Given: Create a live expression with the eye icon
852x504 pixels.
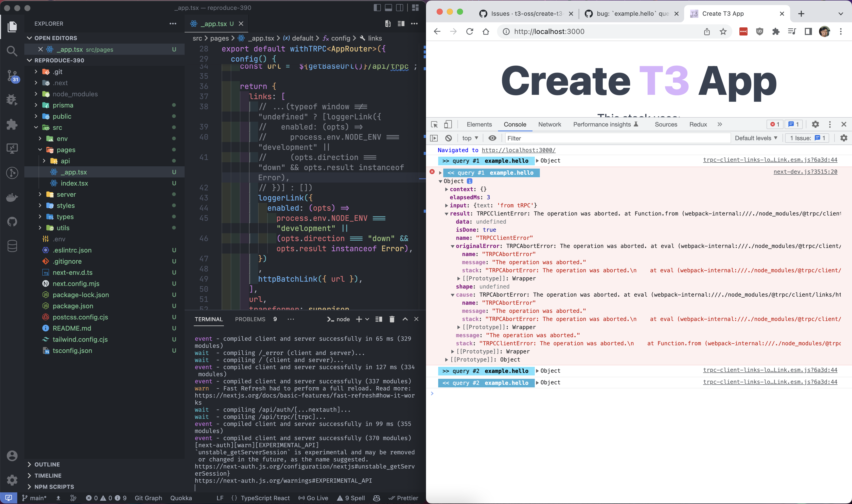Looking at the screenshot, I should [x=492, y=138].
